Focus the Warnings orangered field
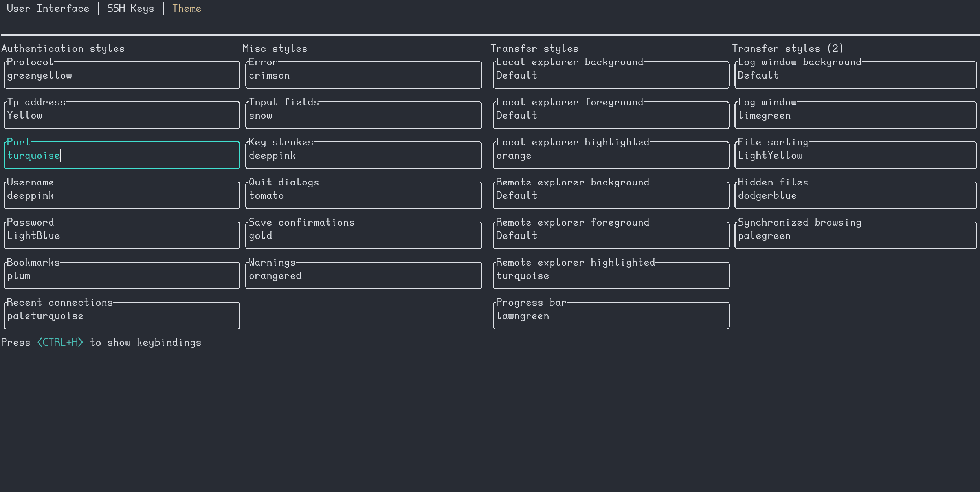980x492 pixels. pos(363,276)
